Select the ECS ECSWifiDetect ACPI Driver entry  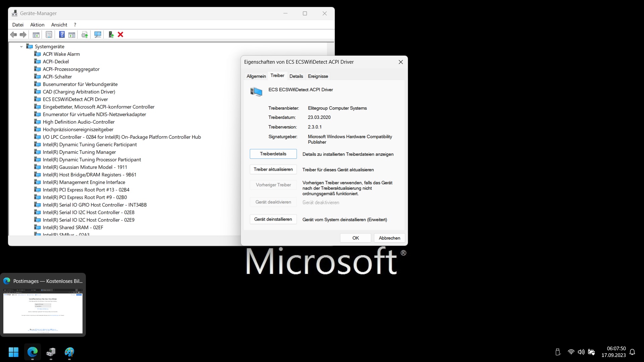click(x=75, y=99)
